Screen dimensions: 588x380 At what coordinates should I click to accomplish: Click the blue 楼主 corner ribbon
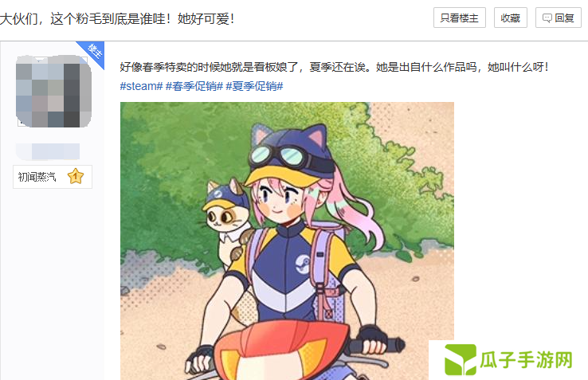pyautogui.click(x=93, y=52)
